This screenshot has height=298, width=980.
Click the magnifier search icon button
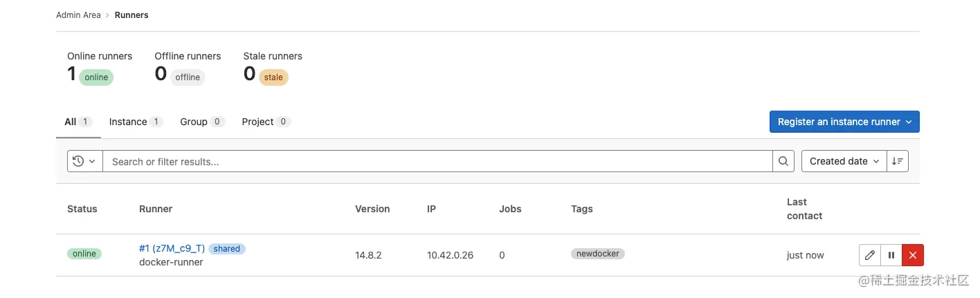coord(783,161)
